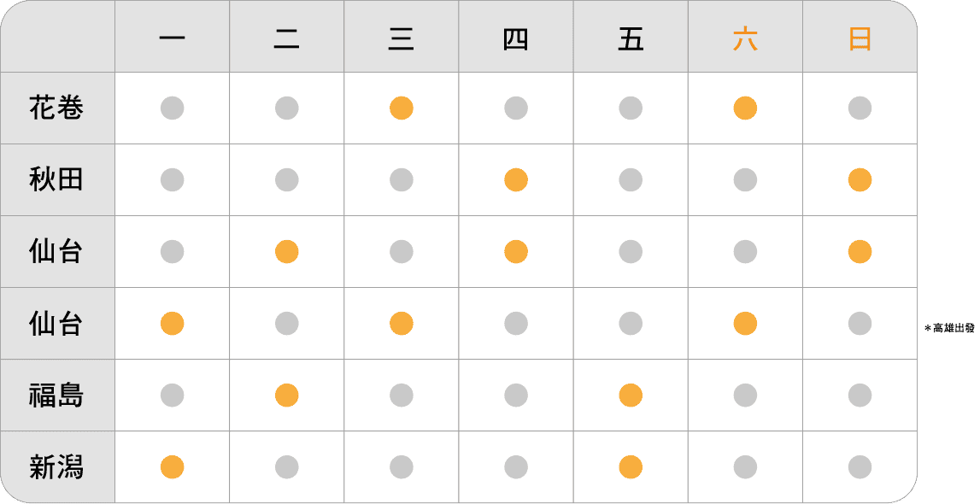Select the 日 column header

point(860,39)
